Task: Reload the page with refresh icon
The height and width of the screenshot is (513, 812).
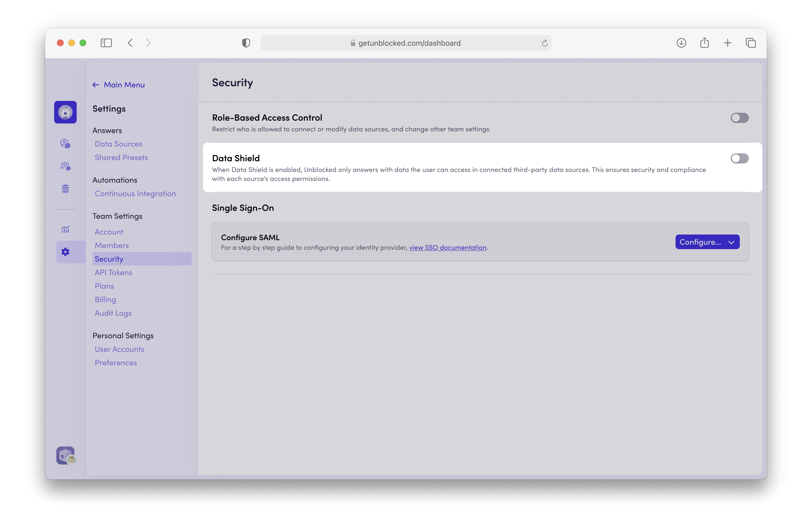Action: tap(545, 43)
